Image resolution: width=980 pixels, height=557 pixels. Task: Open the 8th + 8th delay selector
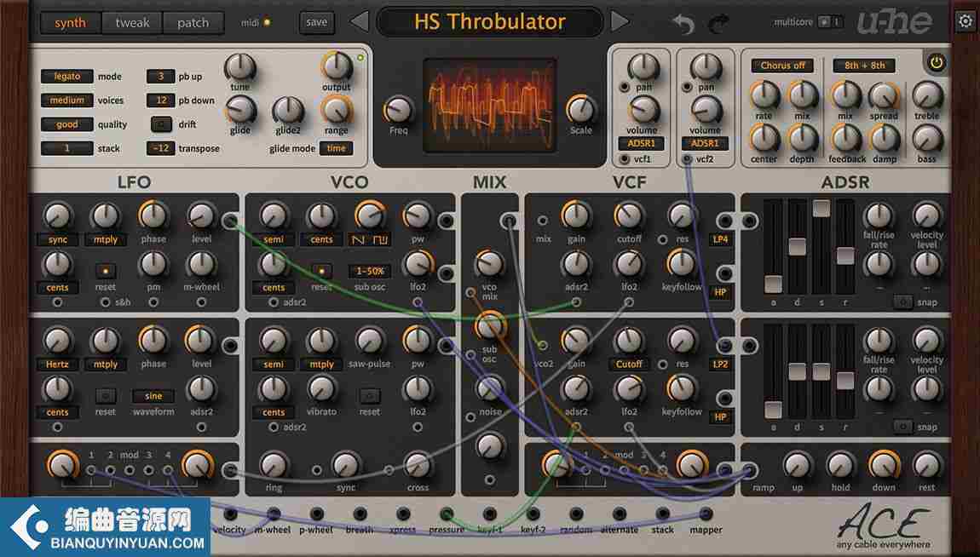click(864, 66)
